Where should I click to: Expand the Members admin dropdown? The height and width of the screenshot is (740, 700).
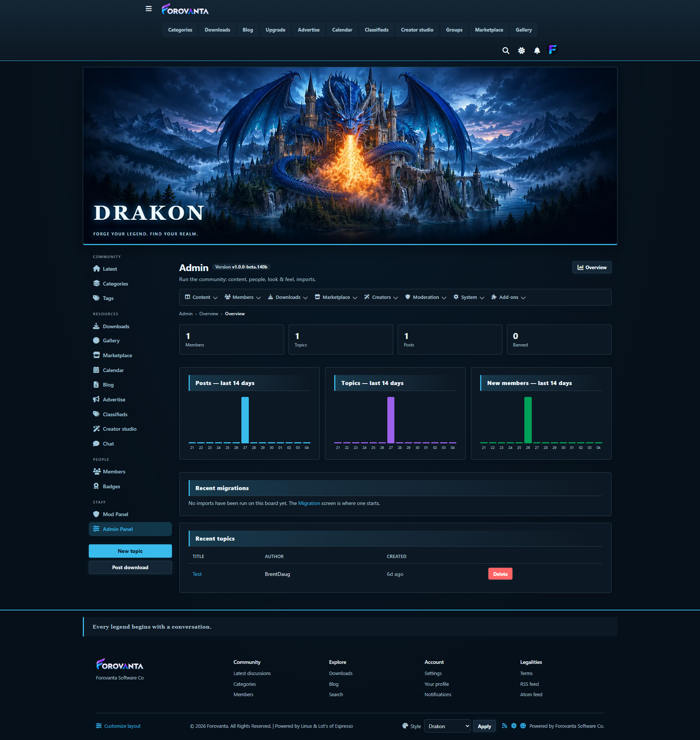point(243,297)
